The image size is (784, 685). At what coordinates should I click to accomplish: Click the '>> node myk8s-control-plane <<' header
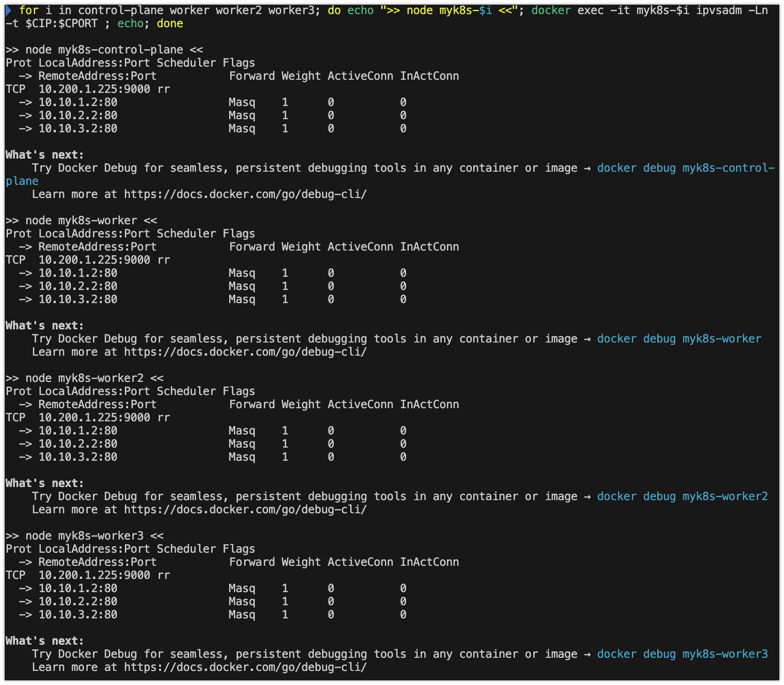click(x=104, y=50)
